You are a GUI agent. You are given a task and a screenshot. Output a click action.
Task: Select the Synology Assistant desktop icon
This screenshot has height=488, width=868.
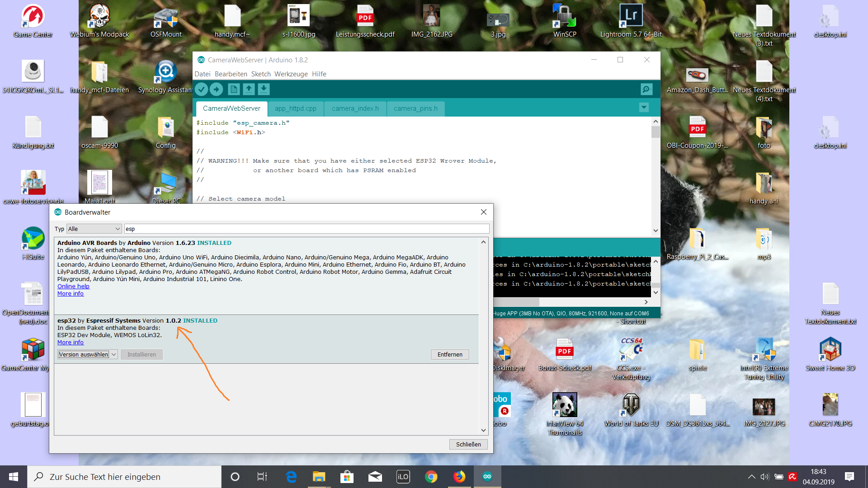click(166, 76)
